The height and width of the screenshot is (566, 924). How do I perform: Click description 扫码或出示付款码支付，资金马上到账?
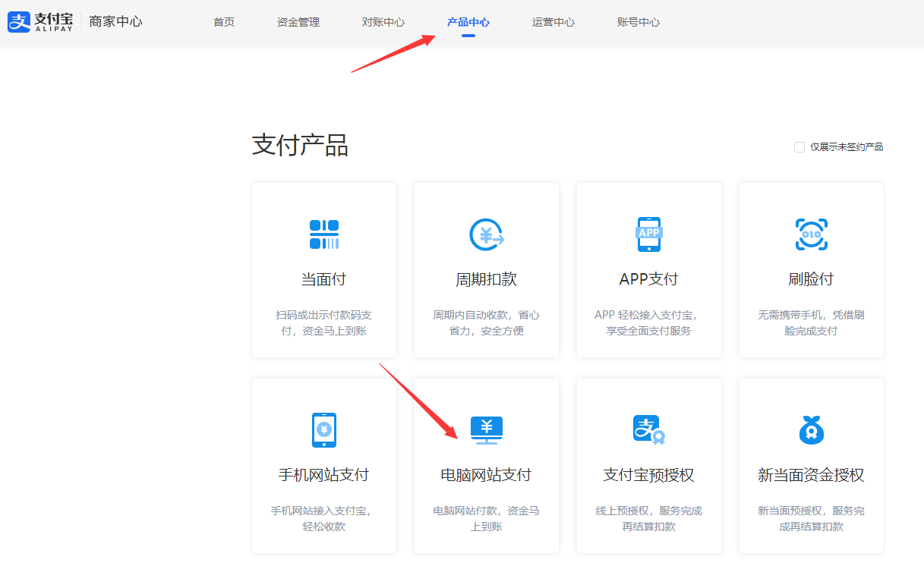point(324,322)
